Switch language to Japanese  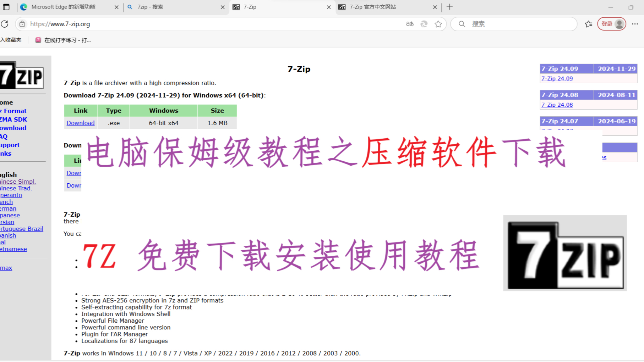coord(10,215)
